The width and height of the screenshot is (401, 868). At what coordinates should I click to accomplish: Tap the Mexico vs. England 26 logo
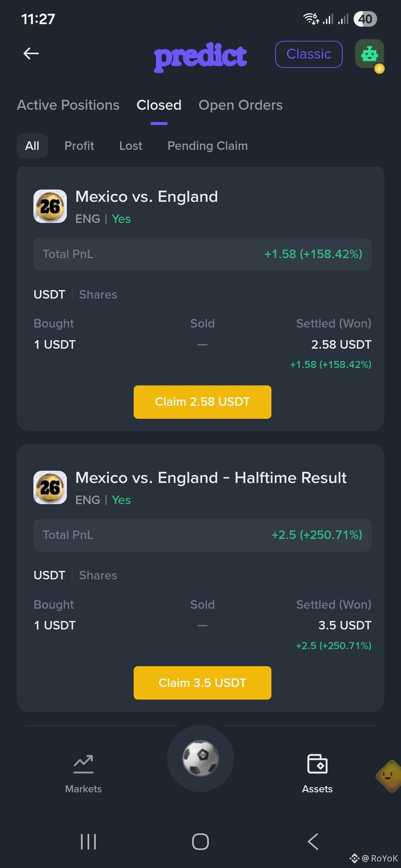point(50,206)
